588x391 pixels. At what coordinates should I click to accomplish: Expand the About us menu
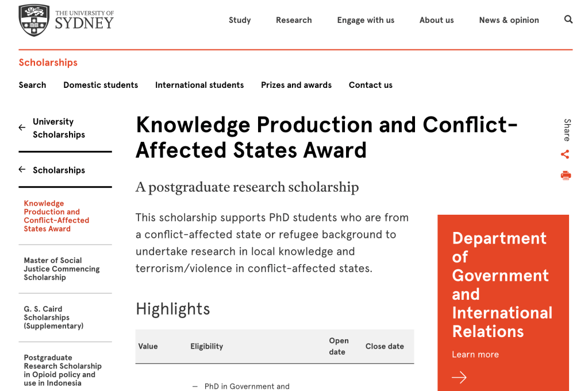436,20
